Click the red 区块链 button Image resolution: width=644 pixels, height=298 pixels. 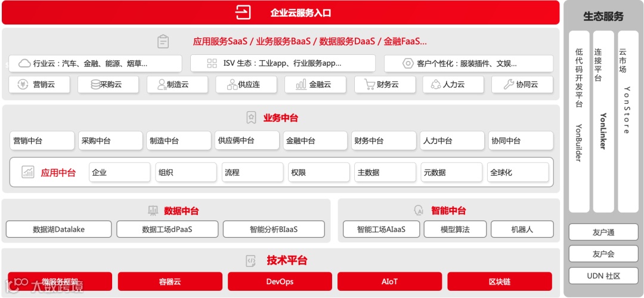500,281
